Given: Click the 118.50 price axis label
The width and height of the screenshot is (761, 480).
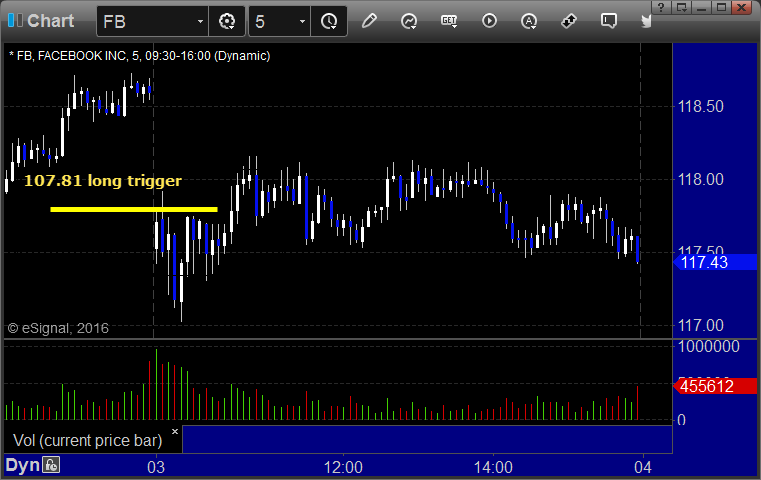Looking at the screenshot, I should click(700, 106).
